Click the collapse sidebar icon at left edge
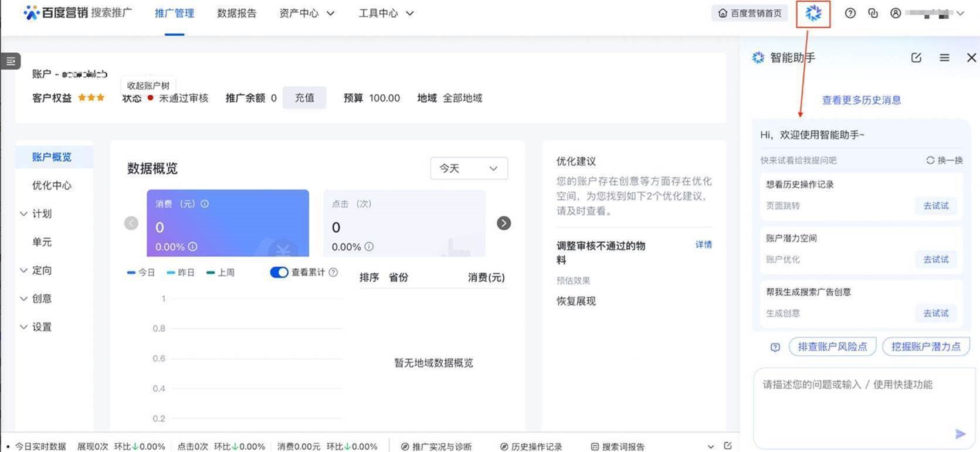The image size is (980, 452). (x=11, y=61)
